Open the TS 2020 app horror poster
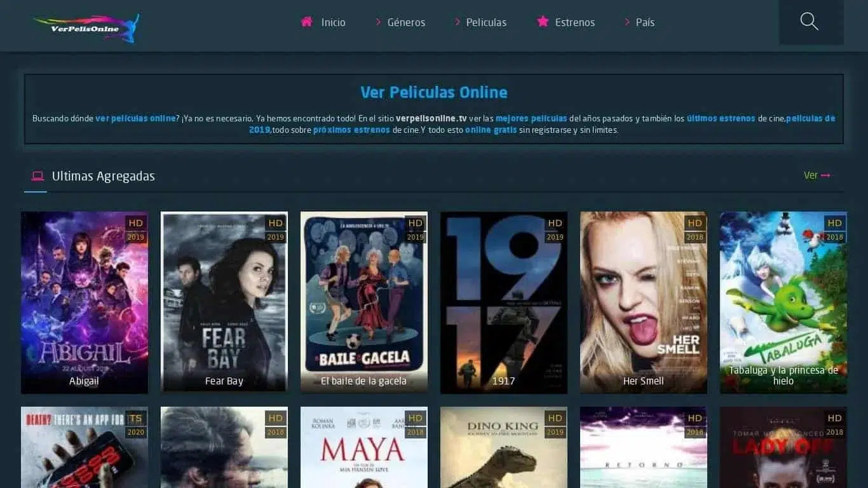Image resolution: width=868 pixels, height=488 pixels. click(x=85, y=447)
